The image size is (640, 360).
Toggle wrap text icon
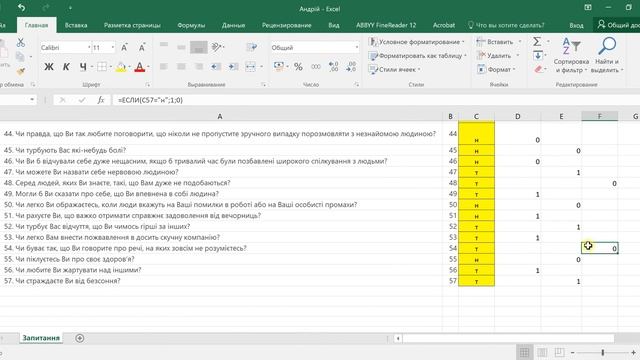pyautogui.click(x=252, y=47)
